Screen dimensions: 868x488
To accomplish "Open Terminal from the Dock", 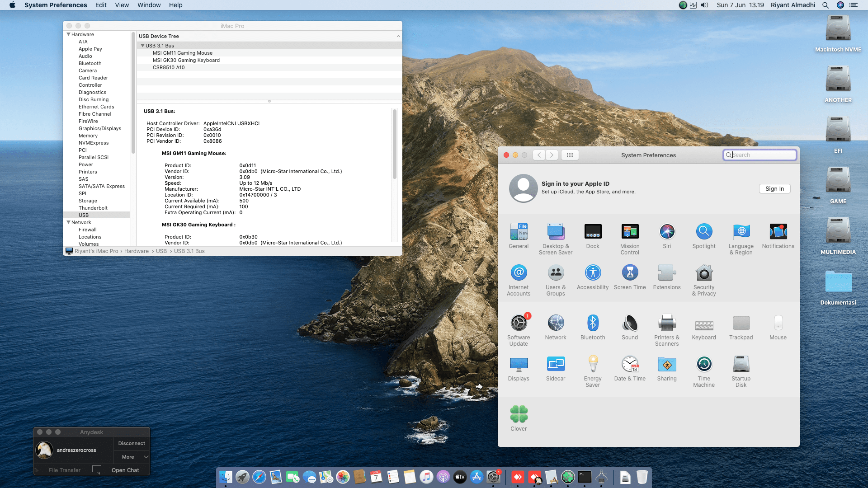I will pyautogui.click(x=585, y=477).
